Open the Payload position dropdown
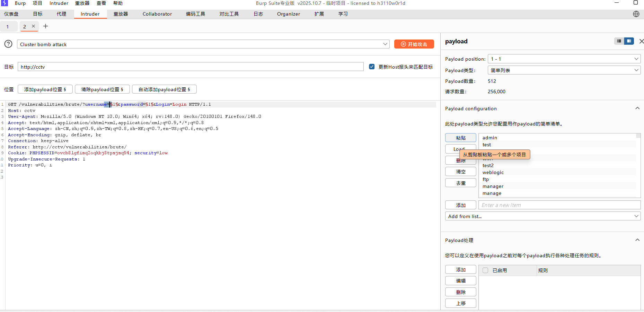The height and width of the screenshot is (312, 644). pos(564,59)
